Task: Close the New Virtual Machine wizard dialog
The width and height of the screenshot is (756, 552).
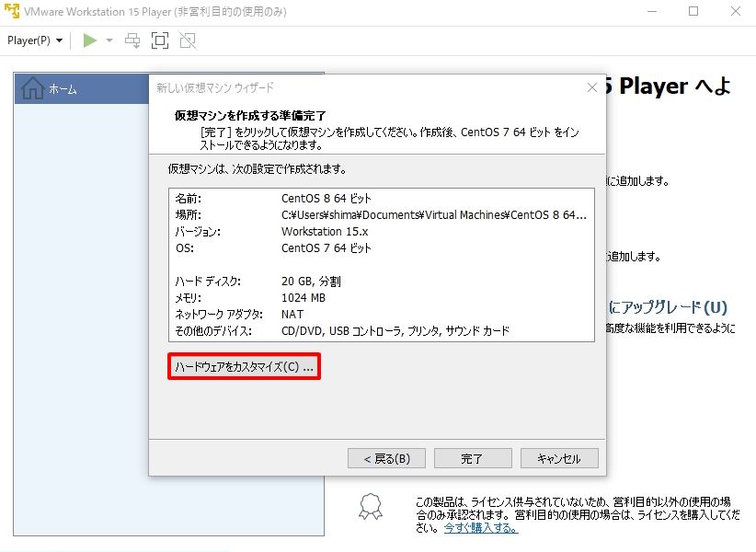Action: 592,87
